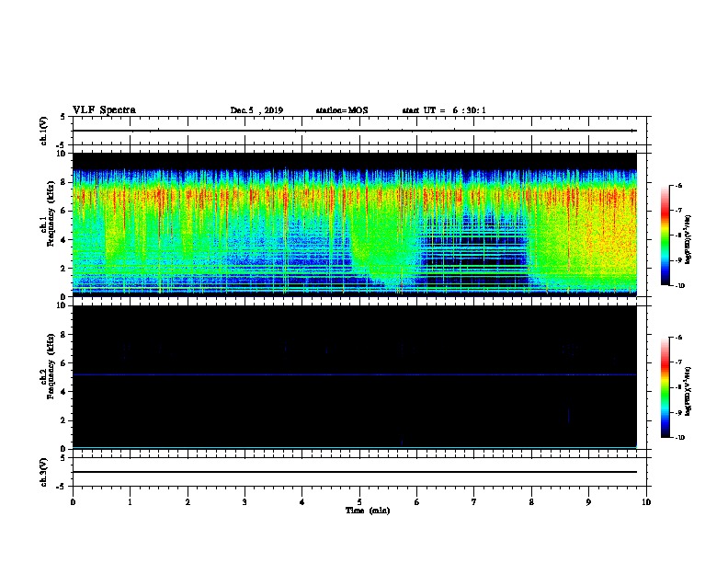Click the "2" tick on ch.2 frequency axis
The height and width of the screenshot is (563, 728).
(x=63, y=420)
